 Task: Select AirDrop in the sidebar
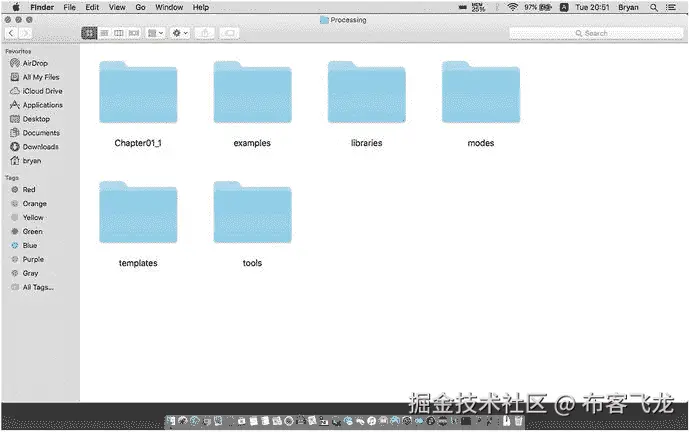(35, 63)
